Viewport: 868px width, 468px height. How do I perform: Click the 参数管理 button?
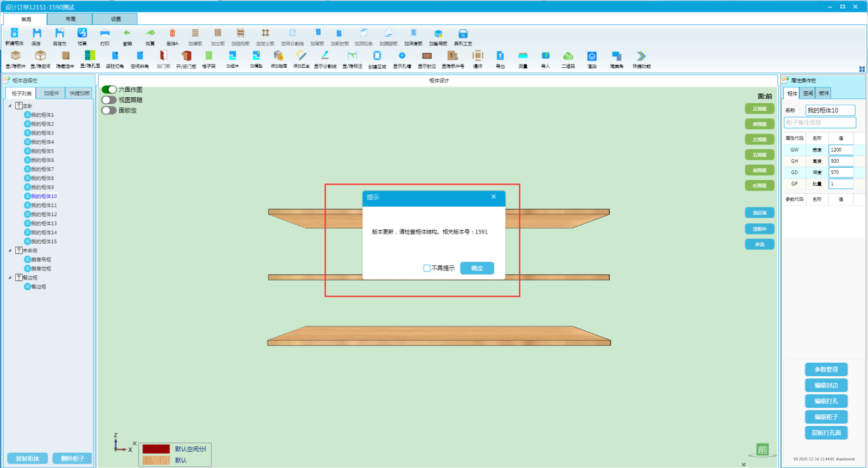[x=826, y=370]
